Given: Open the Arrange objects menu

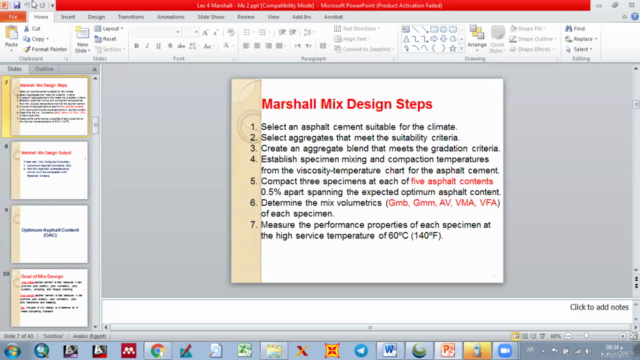Looking at the screenshot, I should [477, 39].
